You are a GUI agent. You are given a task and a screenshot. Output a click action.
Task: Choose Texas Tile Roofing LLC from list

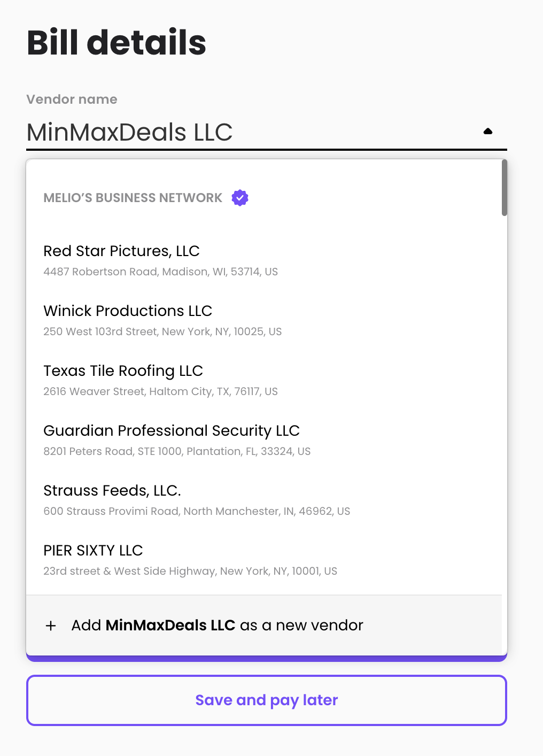264,380
